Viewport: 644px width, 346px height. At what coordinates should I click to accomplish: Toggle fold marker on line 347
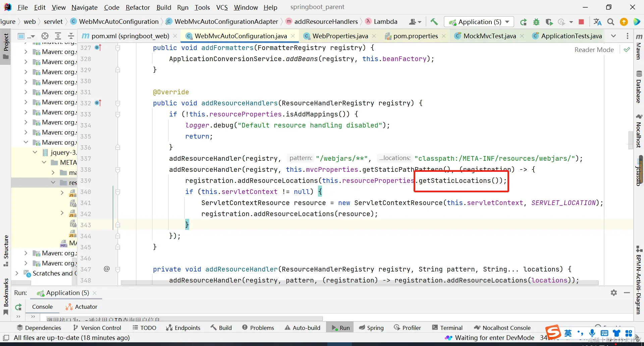pyautogui.click(x=118, y=269)
